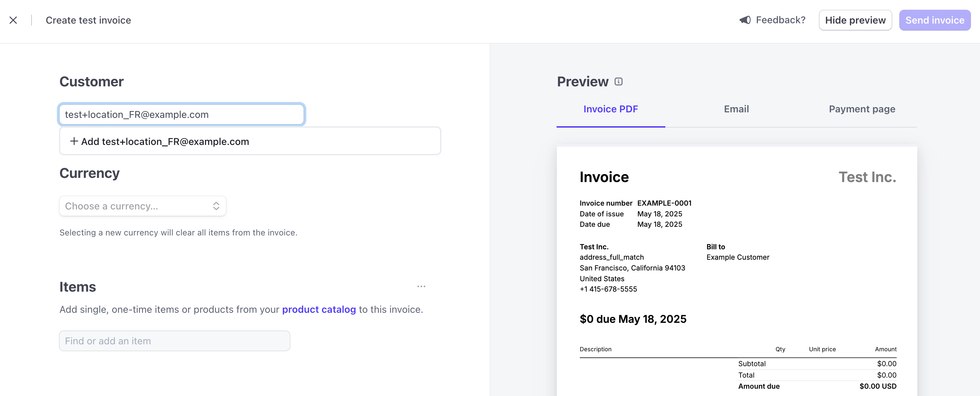The width and height of the screenshot is (980, 396).
Task: Open the Choose a currency dropdown
Action: [143, 206]
